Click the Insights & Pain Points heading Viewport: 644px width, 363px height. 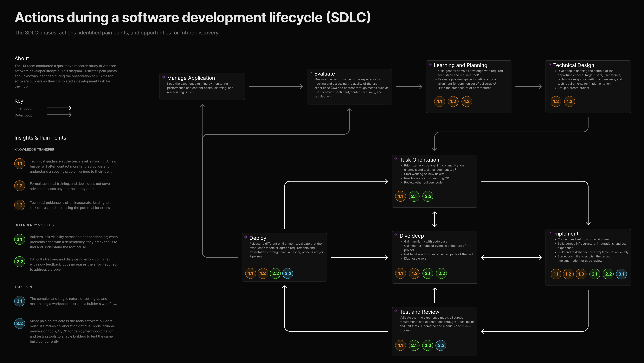(x=40, y=138)
